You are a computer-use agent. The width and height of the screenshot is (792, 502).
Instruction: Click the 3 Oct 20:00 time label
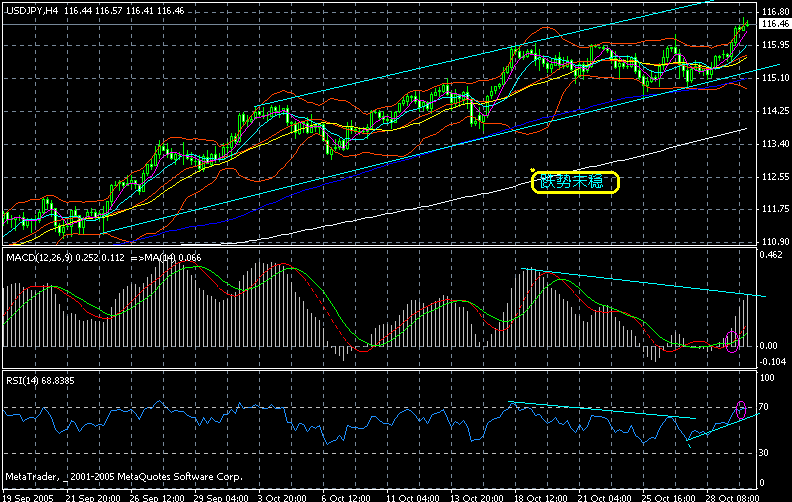pos(282,498)
